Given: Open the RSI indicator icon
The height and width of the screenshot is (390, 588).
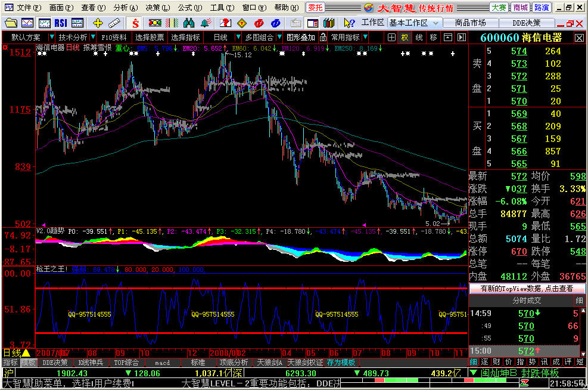Looking at the screenshot, I should coord(61,23).
